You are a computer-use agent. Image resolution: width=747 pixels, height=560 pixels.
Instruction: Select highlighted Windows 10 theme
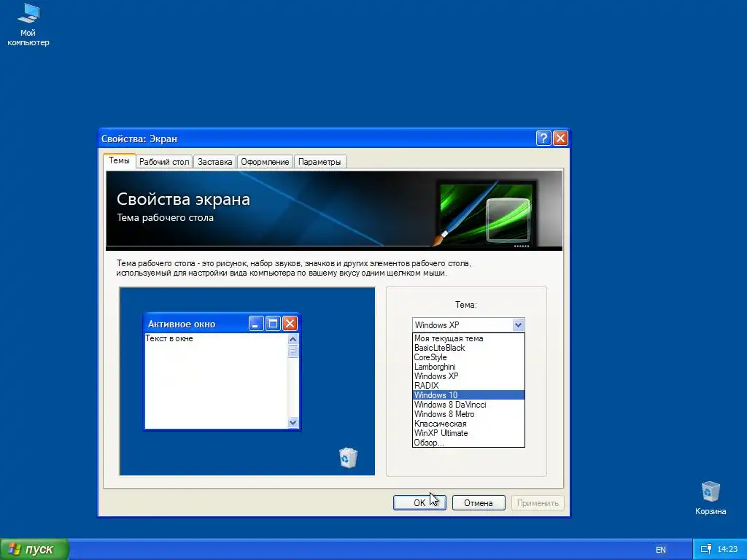[468, 395]
